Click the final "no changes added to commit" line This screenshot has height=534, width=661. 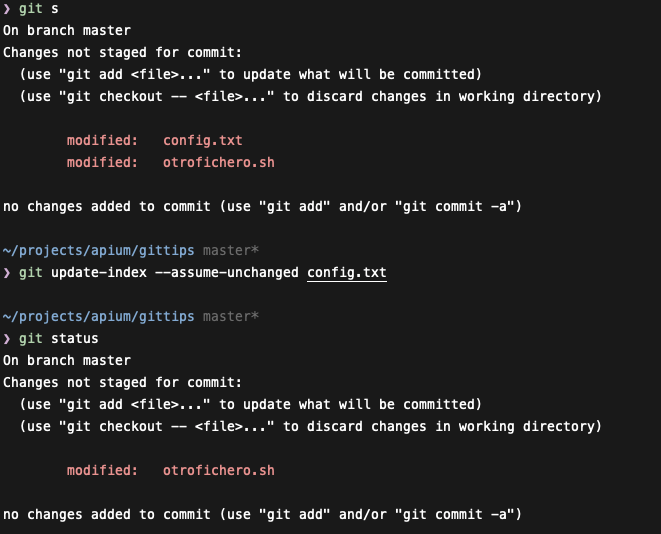[x=262, y=514]
